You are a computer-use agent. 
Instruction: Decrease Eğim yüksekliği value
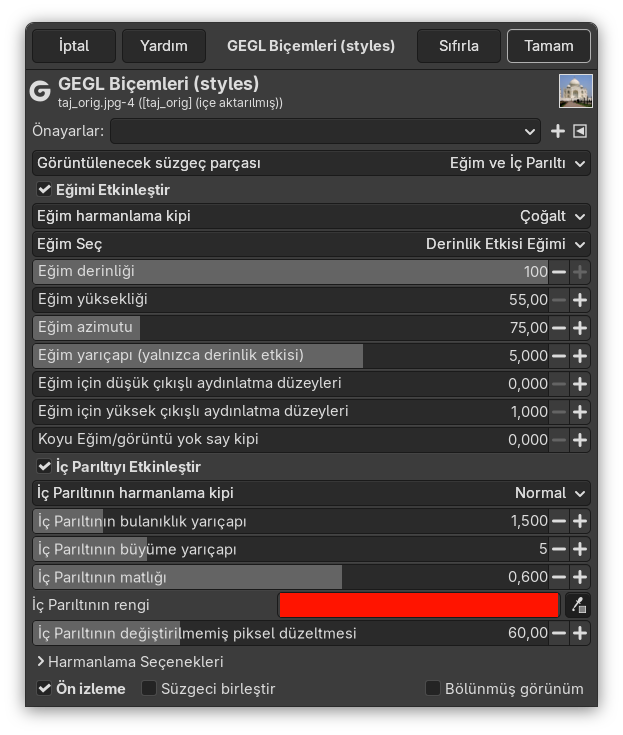[559, 300]
